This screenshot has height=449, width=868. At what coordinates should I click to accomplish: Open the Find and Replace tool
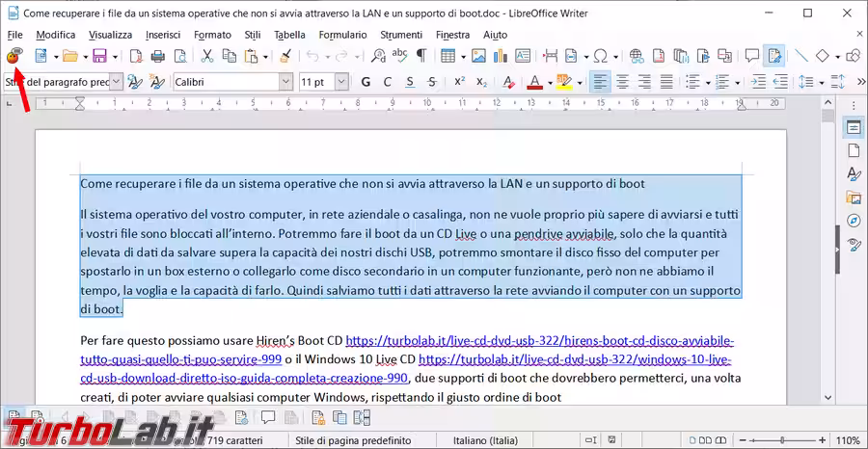[376, 56]
